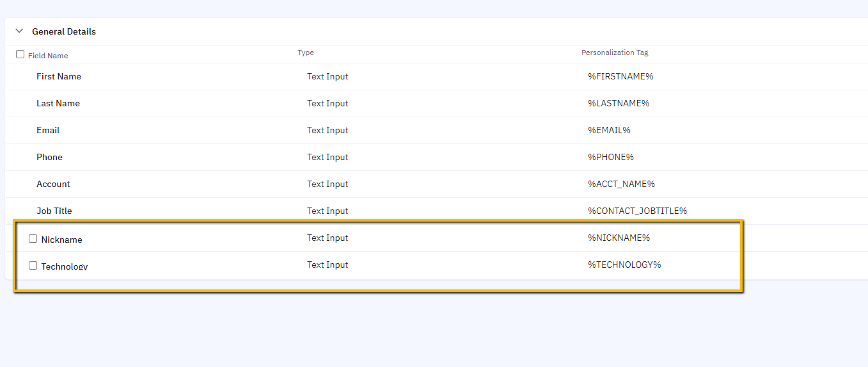The height and width of the screenshot is (367, 868).
Task: Click the %TECHNOLOGY% personalization tag
Action: 624,265
